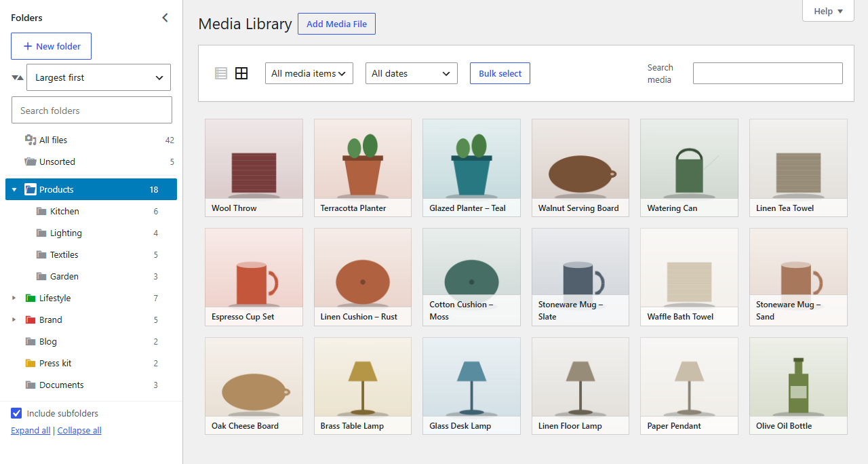
Task: Select the green Lifestyle folder icon
Action: [x=31, y=298]
